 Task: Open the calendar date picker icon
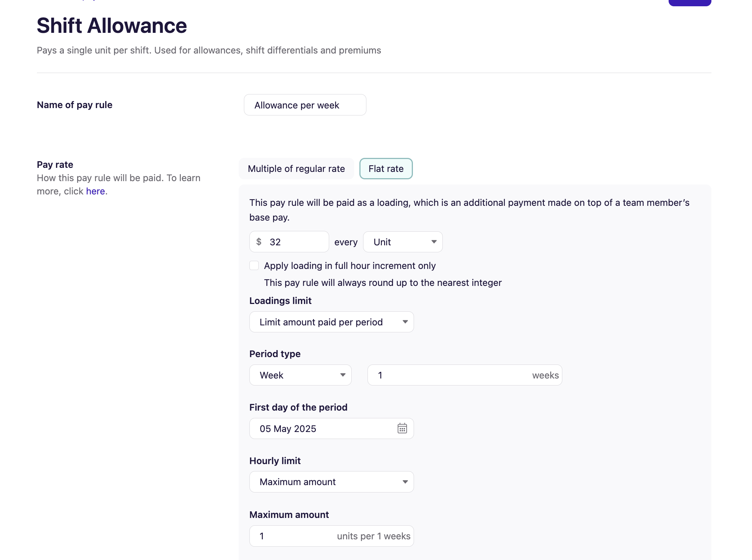click(x=402, y=428)
